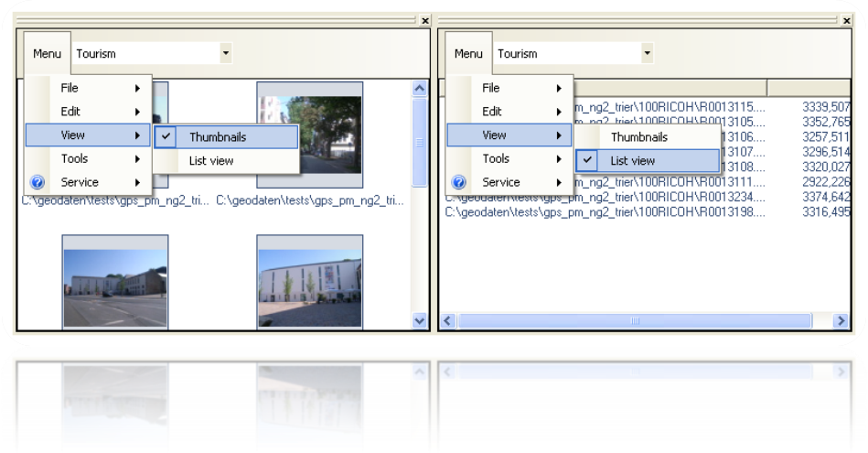This screenshot has width=868, height=453.
Task: Click the help icon beside Service in left menu
Action: tap(38, 182)
